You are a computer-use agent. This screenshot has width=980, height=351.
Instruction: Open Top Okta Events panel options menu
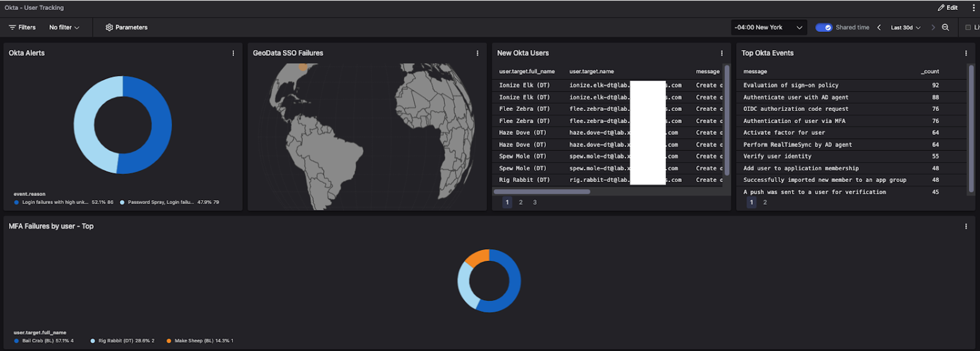click(966, 53)
